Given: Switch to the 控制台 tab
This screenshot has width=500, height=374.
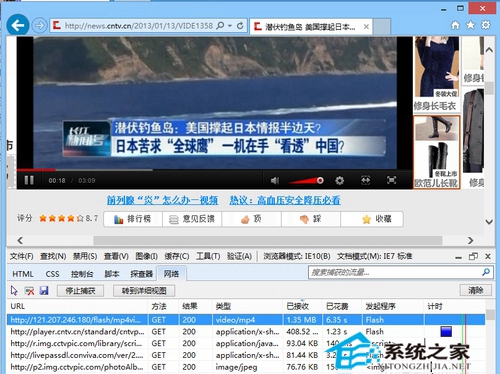Looking at the screenshot, I should [82, 274].
